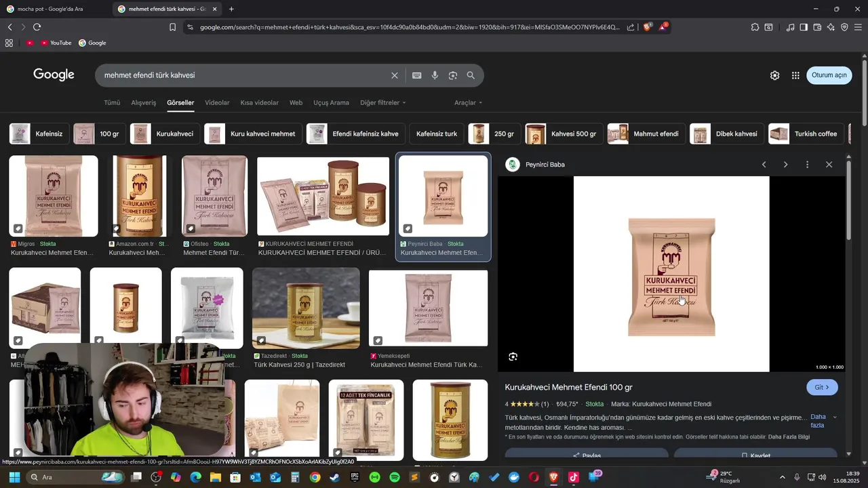Close the image preview panel

pyautogui.click(x=829, y=165)
